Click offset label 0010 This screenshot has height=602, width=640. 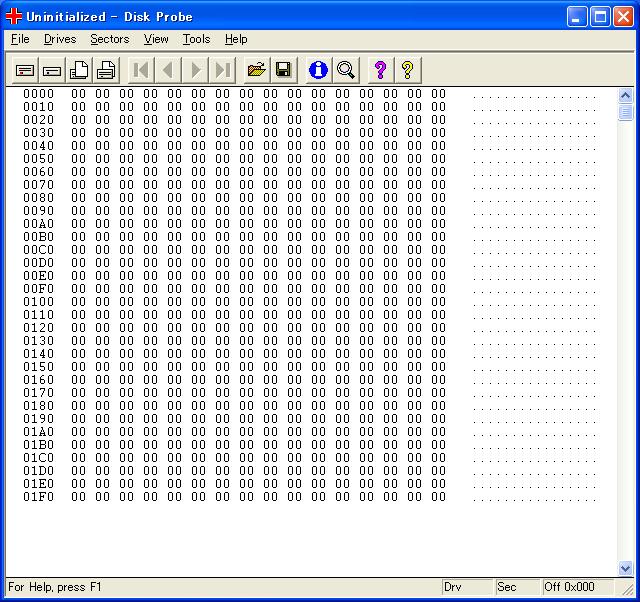(38, 107)
